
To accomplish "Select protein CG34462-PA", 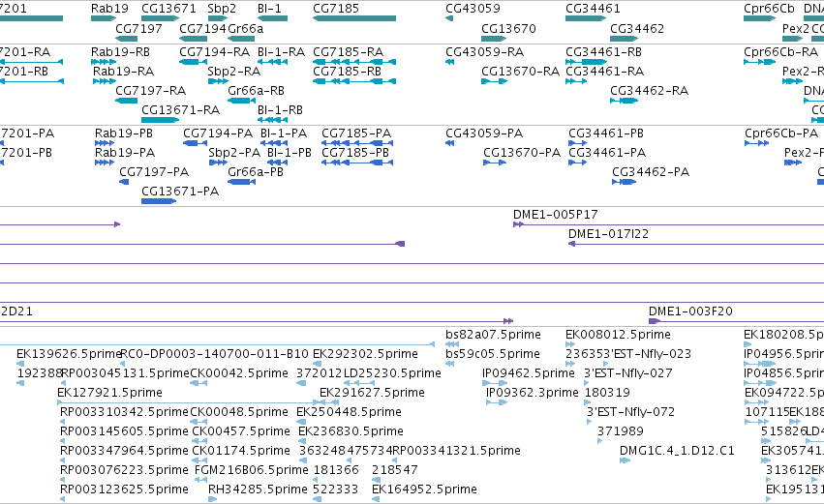I will pos(651,172).
